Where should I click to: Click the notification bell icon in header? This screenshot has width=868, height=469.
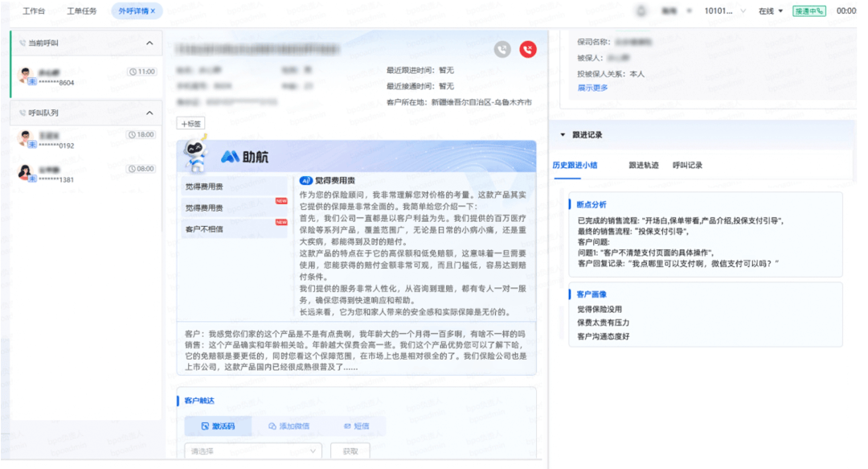click(x=641, y=11)
